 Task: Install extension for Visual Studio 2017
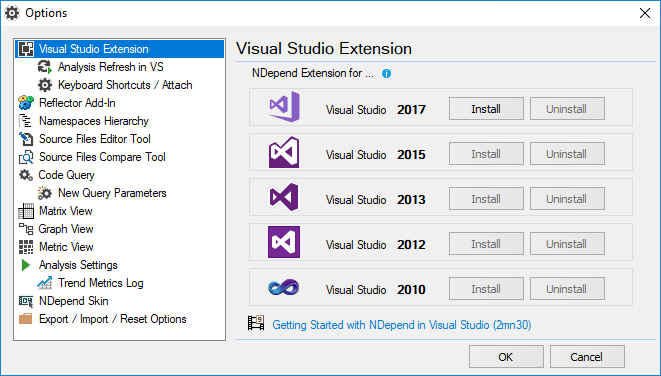tap(486, 109)
